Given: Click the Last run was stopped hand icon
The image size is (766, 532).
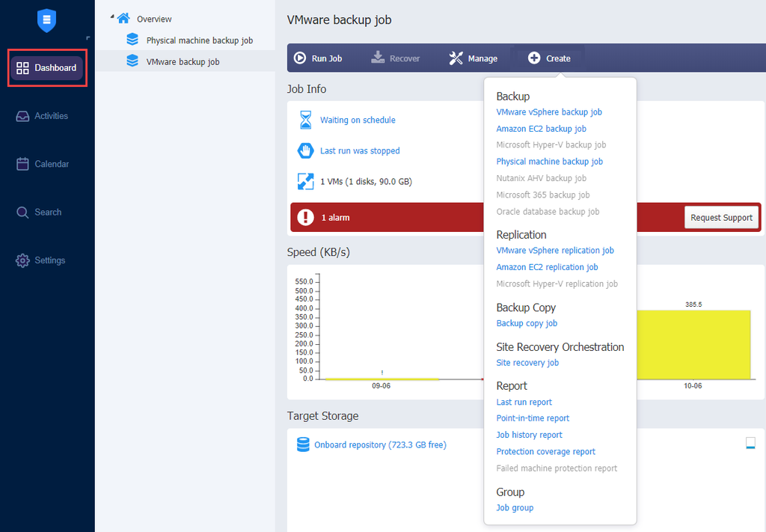Looking at the screenshot, I should pos(305,150).
